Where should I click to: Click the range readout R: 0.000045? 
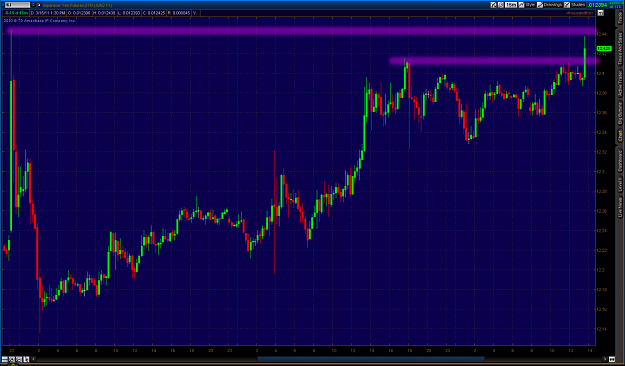pyautogui.click(x=179, y=13)
